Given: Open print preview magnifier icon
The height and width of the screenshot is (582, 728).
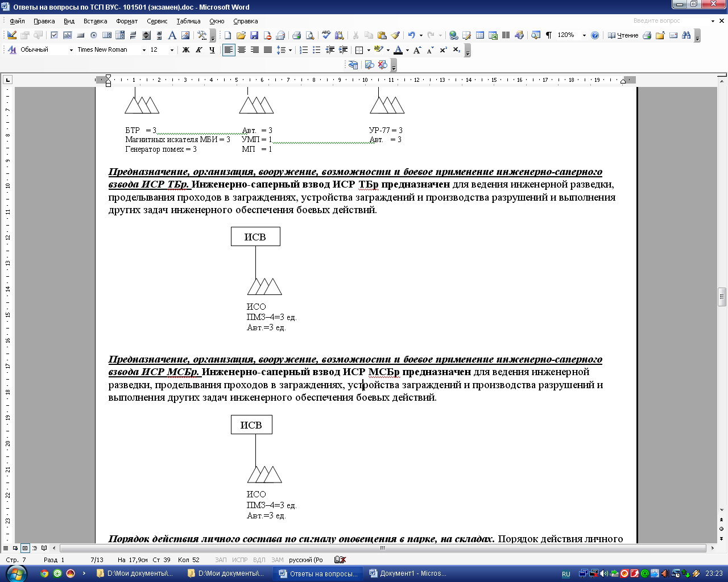Looking at the screenshot, I should tap(309, 35).
